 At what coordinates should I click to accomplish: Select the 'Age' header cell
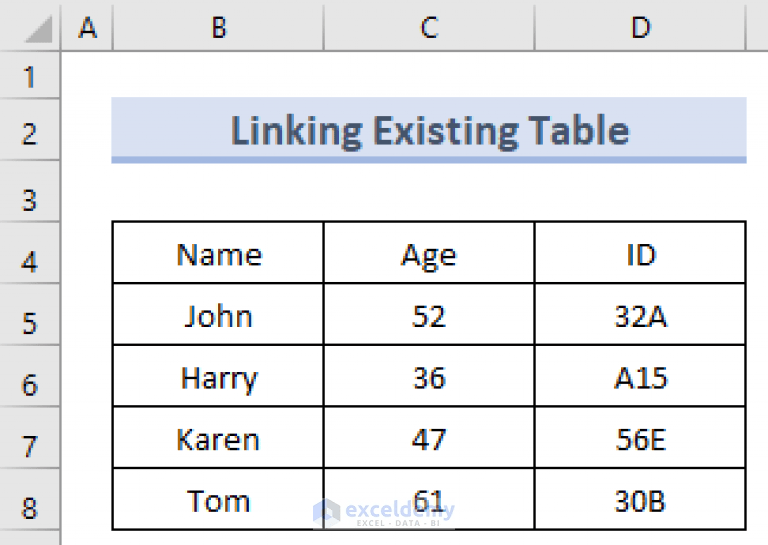click(x=429, y=253)
